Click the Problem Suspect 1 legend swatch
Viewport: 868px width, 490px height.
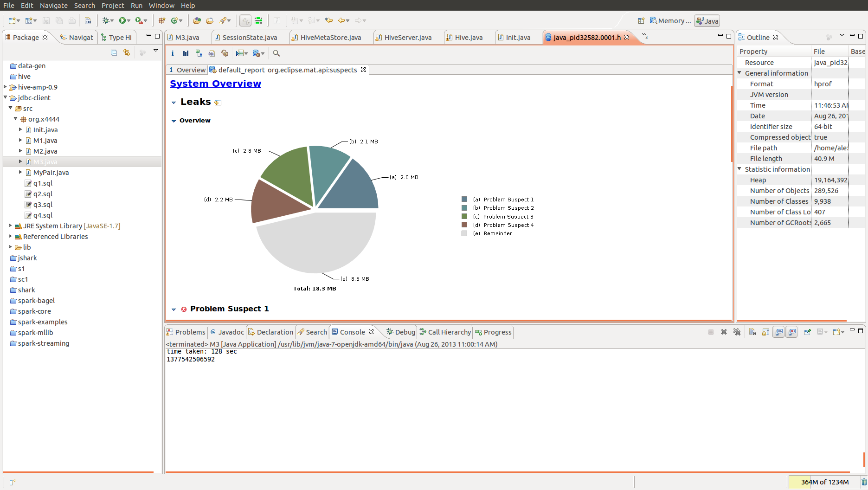pos(464,200)
